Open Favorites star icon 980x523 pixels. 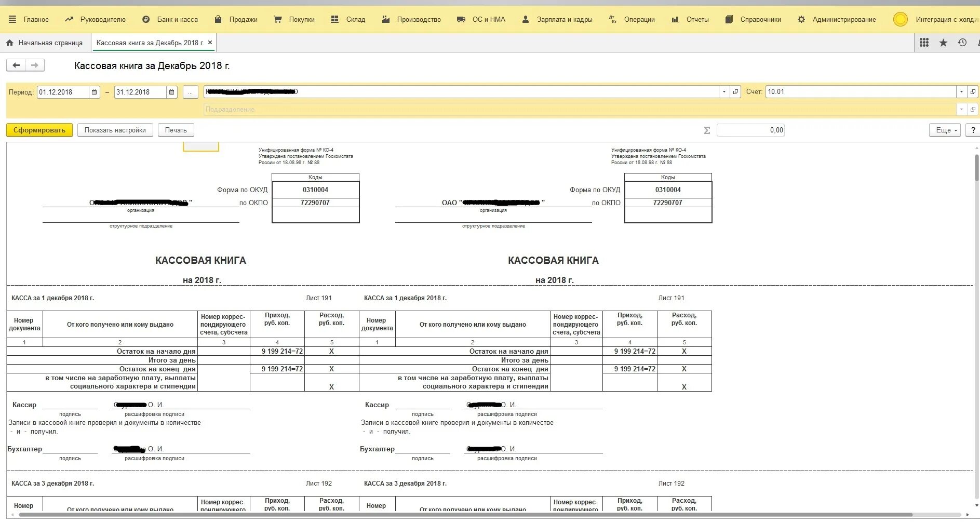pos(943,43)
